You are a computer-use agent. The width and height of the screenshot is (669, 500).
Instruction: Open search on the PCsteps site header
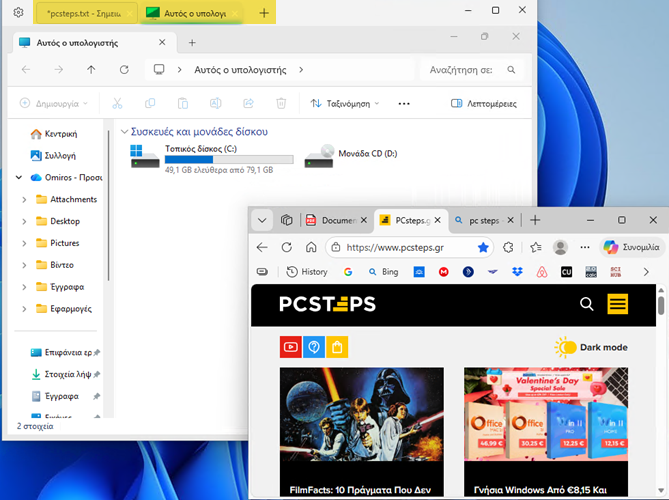pos(587,304)
